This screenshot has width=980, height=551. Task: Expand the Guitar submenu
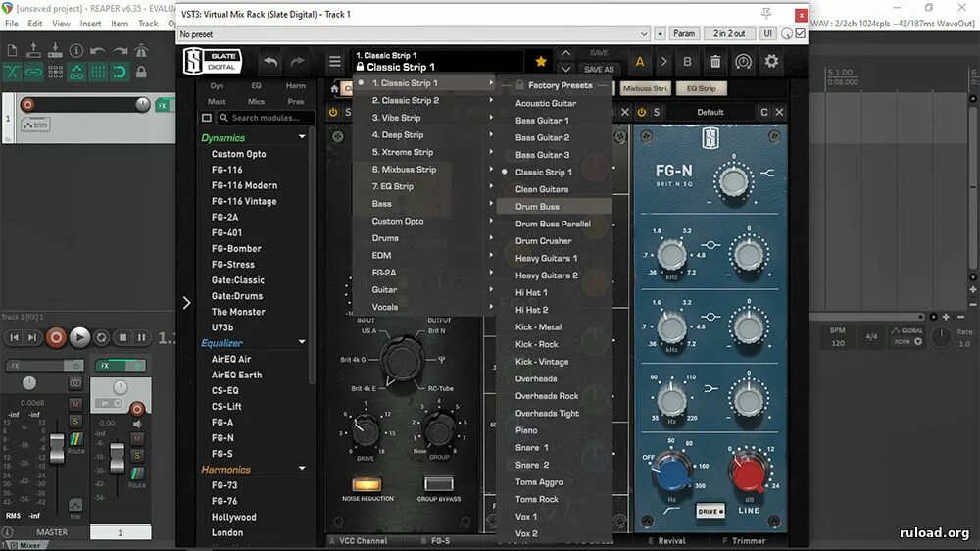pos(425,289)
